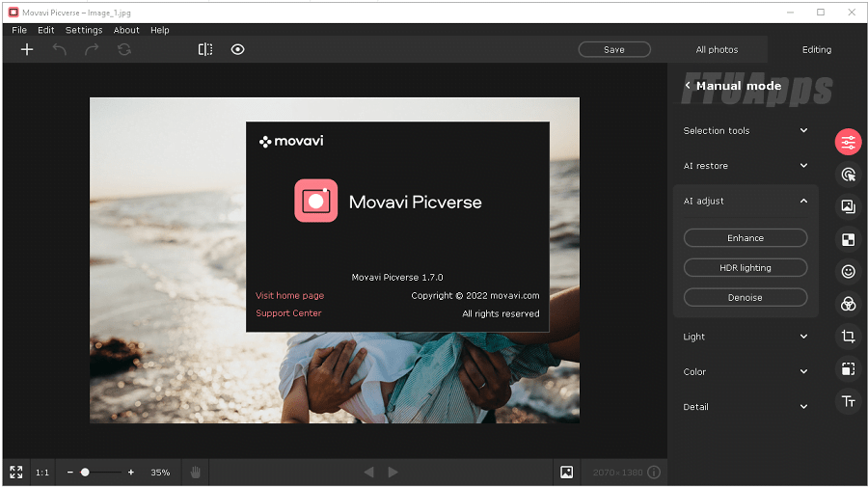868x487 pixels.
Task: Follow the Visit home page link
Action: [x=289, y=295]
